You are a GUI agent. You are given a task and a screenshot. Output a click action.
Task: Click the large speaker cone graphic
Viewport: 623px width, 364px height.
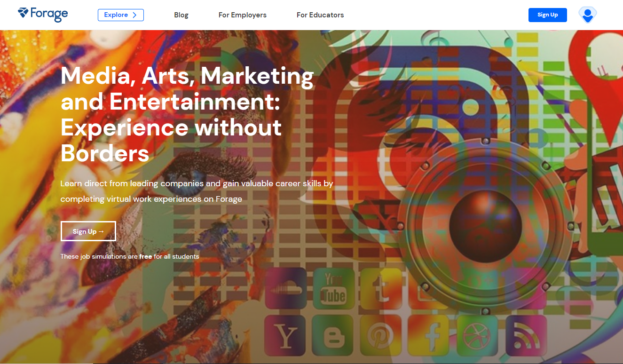[485, 221]
